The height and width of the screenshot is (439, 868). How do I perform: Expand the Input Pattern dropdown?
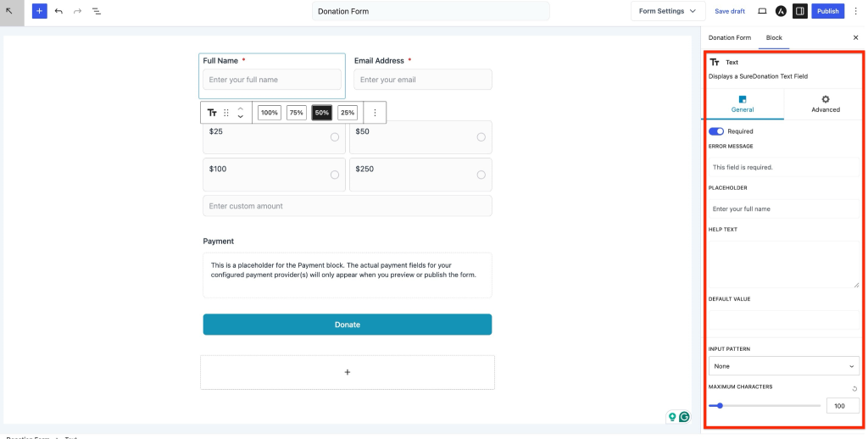[784, 366]
